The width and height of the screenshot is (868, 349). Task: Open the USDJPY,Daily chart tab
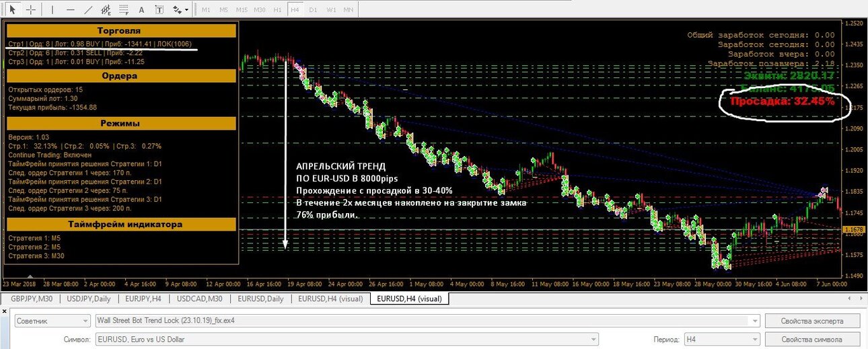(89, 299)
